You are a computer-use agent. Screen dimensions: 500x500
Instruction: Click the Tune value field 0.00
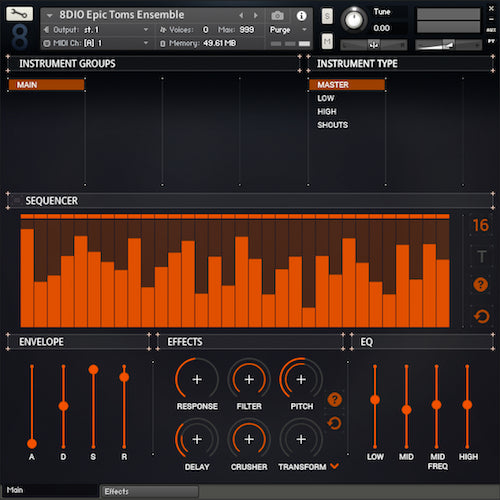382,28
